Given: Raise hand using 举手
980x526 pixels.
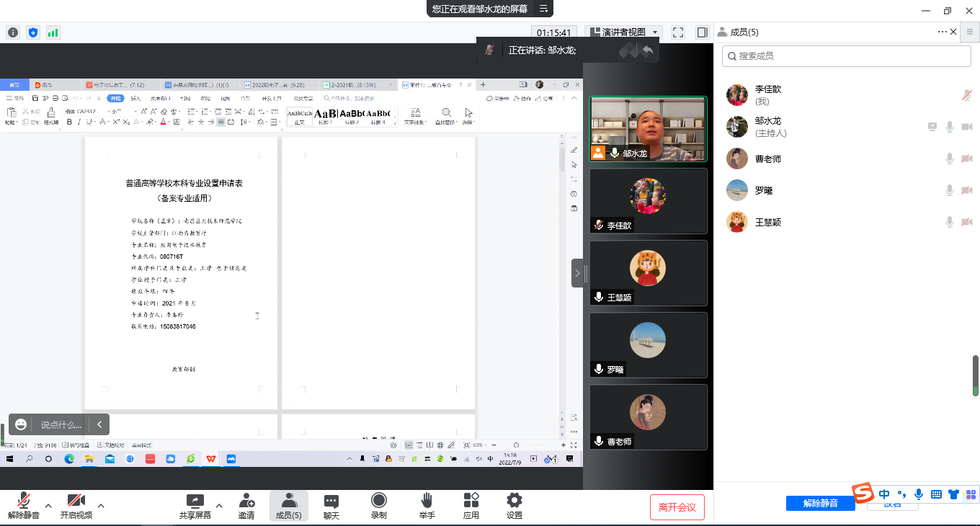Looking at the screenshot, I should [x=427, y=505].
